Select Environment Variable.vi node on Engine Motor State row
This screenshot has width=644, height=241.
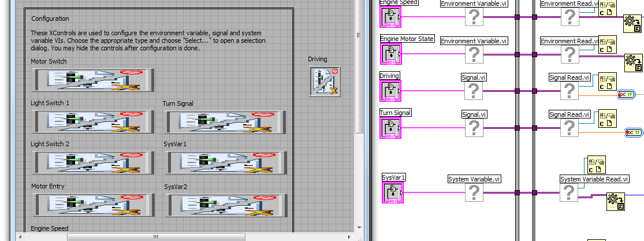474,54
